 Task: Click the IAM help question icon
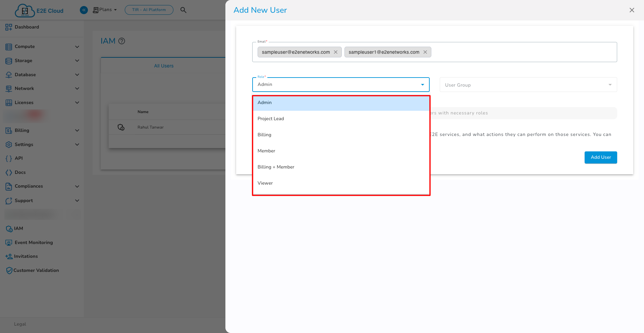point(122,41)
